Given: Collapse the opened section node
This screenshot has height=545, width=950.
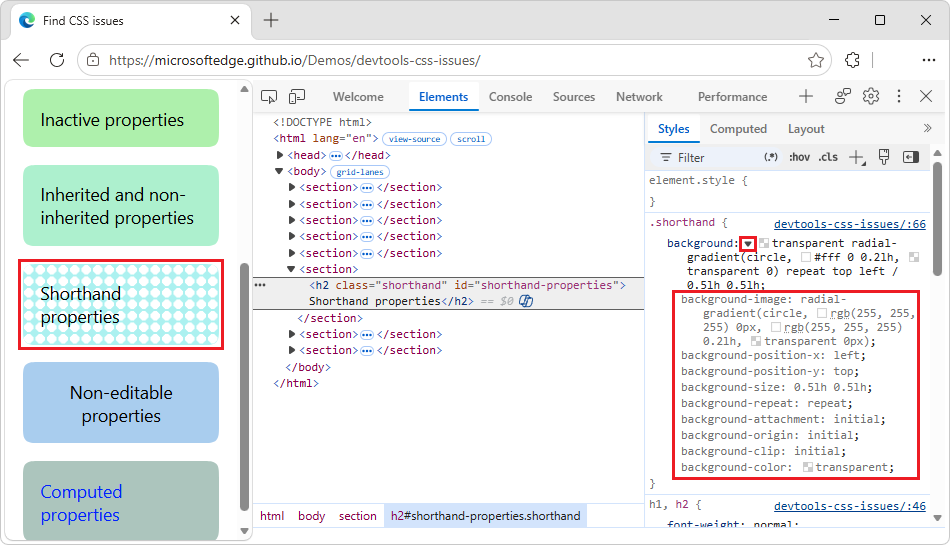Looking at the screenshot, I should [x=291, y=269].
